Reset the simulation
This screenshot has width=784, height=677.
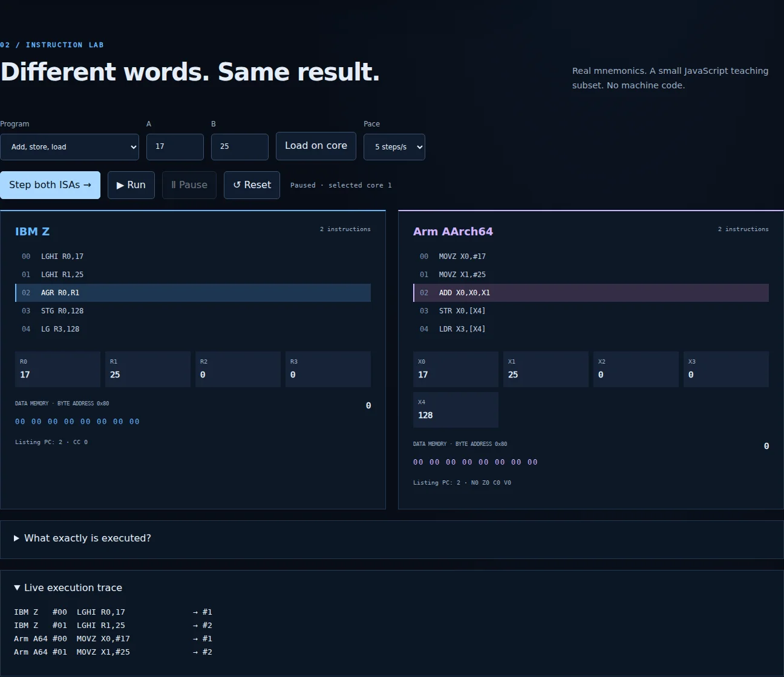pos(252,185)
